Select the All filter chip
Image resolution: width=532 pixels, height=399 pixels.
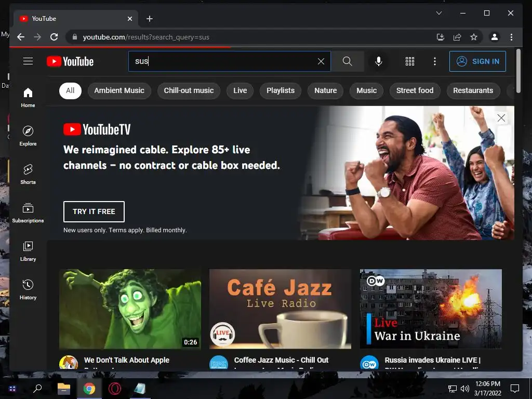coord(70,90)
